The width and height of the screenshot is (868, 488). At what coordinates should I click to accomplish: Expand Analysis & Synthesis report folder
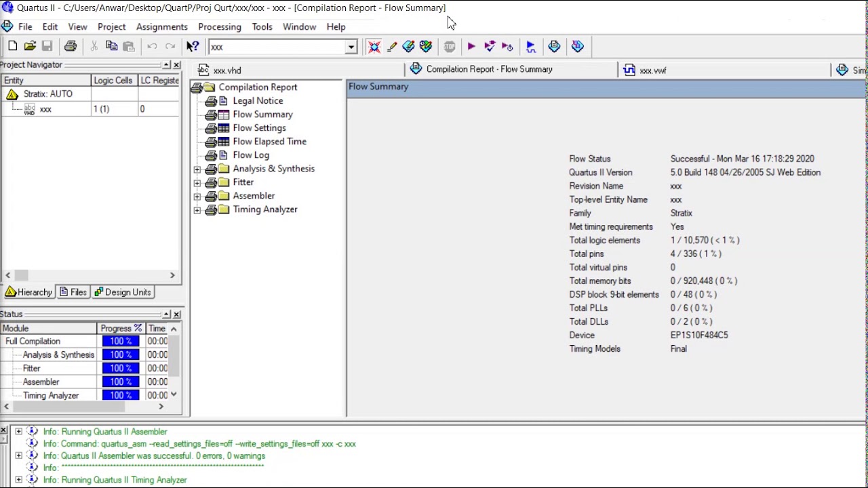click(x=197, y=169)
